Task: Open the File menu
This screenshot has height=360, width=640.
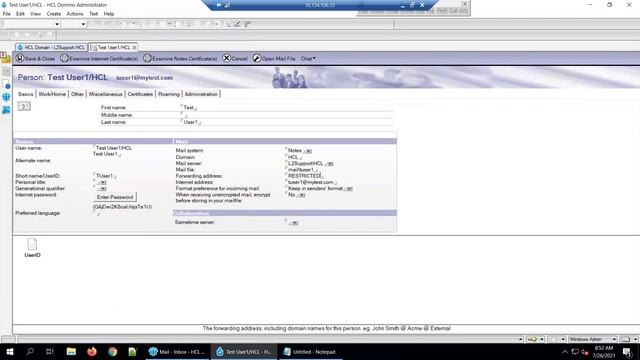Action: coord(7,14)
